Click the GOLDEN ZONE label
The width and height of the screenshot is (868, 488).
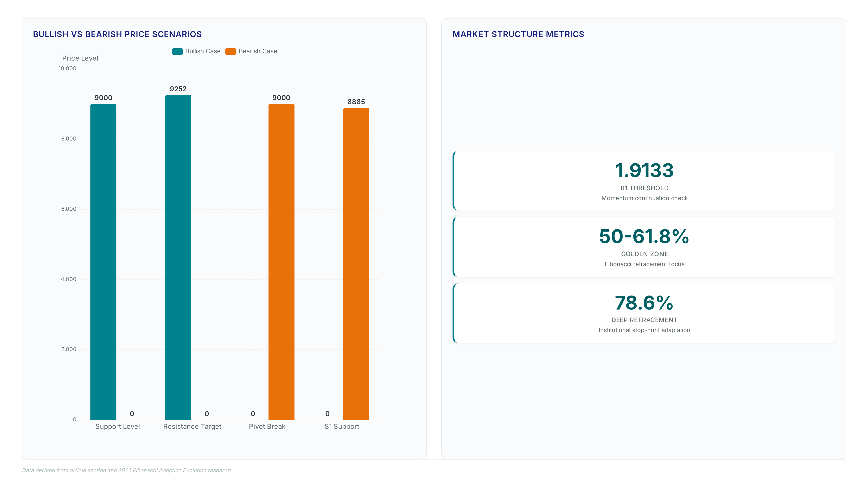point(644,254)
